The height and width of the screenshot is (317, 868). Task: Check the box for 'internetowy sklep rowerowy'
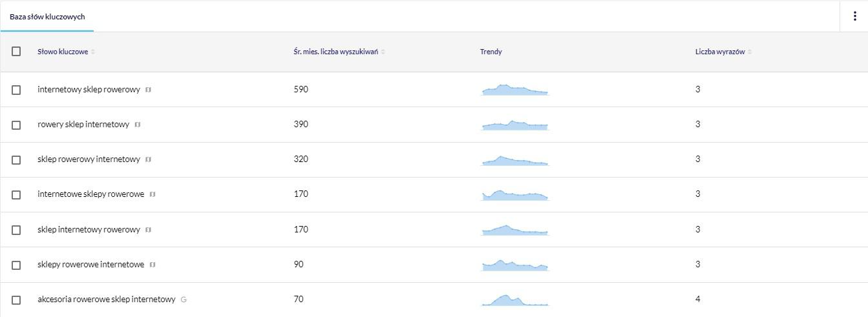(x=16, y=90)
